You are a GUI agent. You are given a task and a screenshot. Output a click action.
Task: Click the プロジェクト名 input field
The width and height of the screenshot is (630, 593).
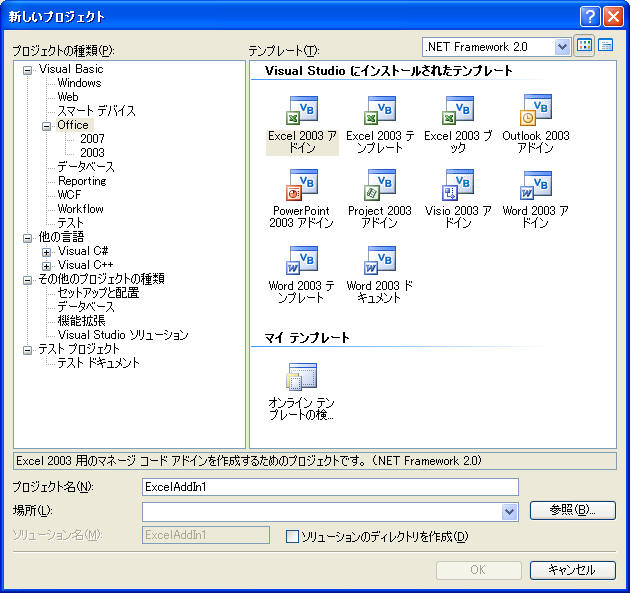click(x=330, y=487)
